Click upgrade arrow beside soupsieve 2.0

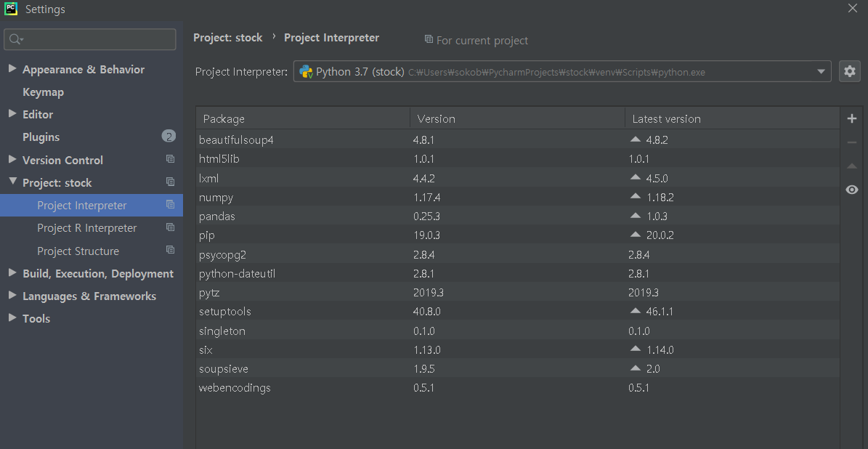click(x=636, y=368)
